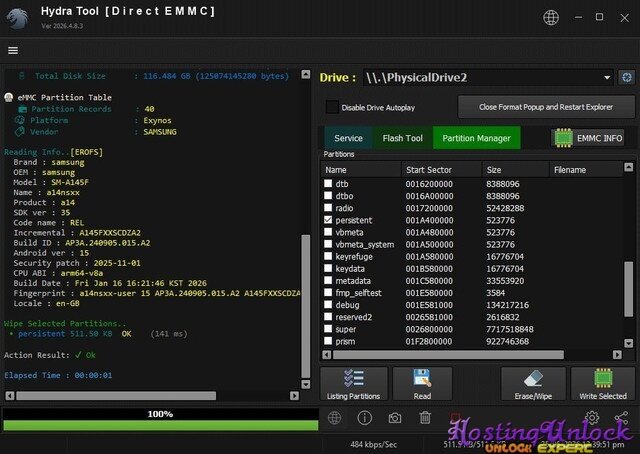Image resolution: width=640 pixels, height=454 pixels.
Task: Toggle Disable Drive Autoplay checkbox
Action: click(332, 107)
